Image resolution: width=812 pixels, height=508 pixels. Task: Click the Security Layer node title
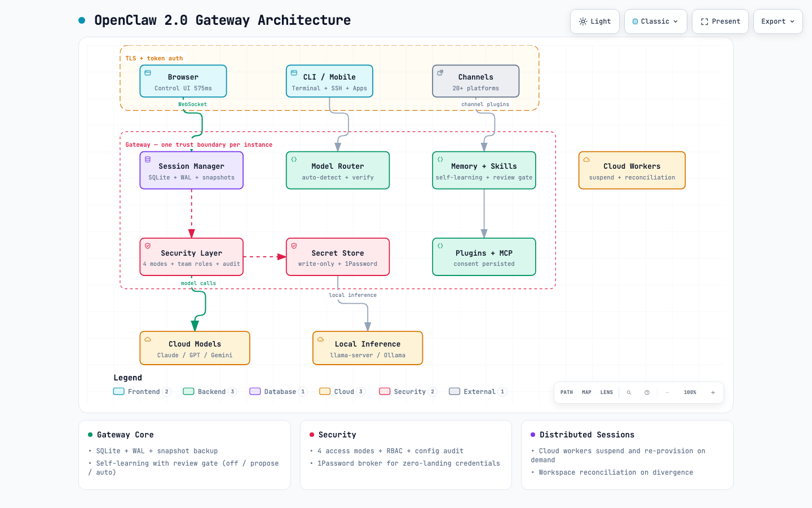click(x=191, y=253)
